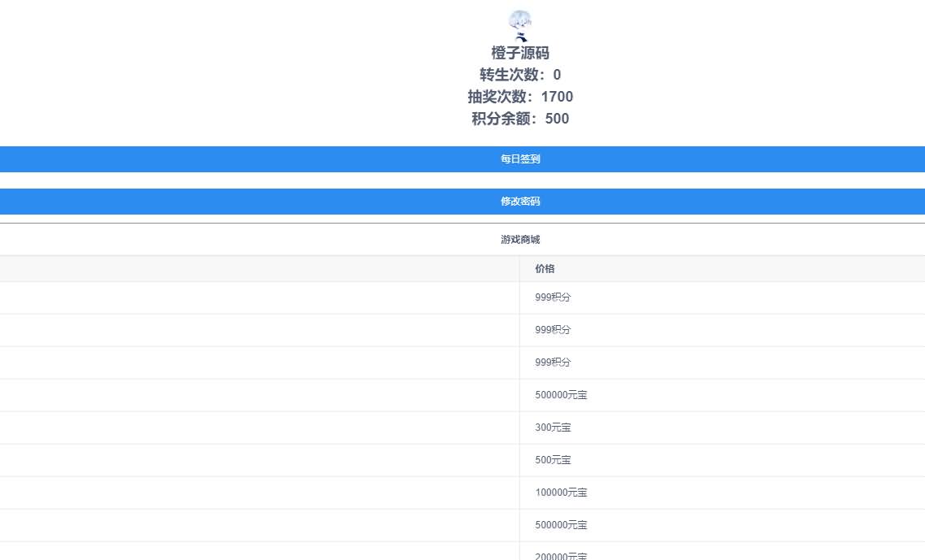Select the third 999积分 price cell

coord(553,362)
